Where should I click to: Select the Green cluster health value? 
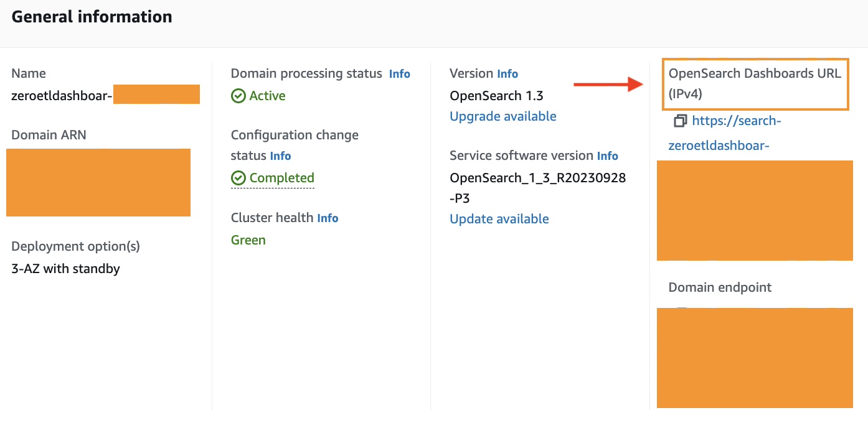point(248,240)
